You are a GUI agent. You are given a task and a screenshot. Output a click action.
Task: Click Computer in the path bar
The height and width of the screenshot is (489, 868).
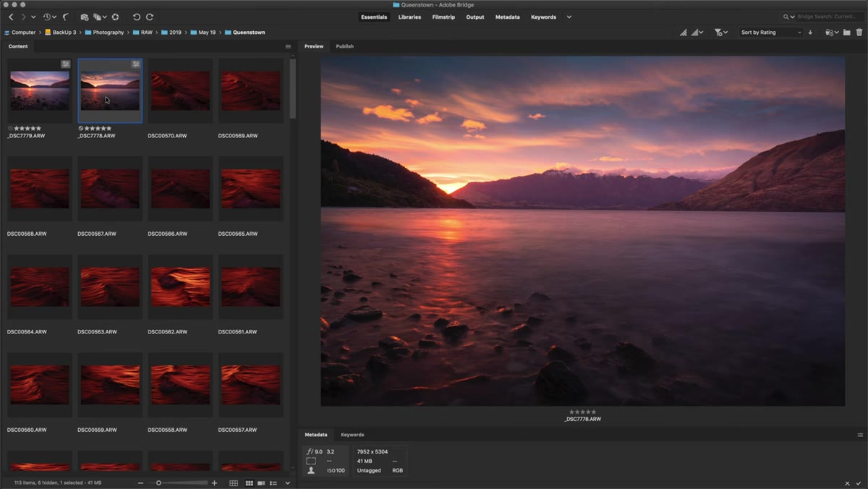coord(20,33)
